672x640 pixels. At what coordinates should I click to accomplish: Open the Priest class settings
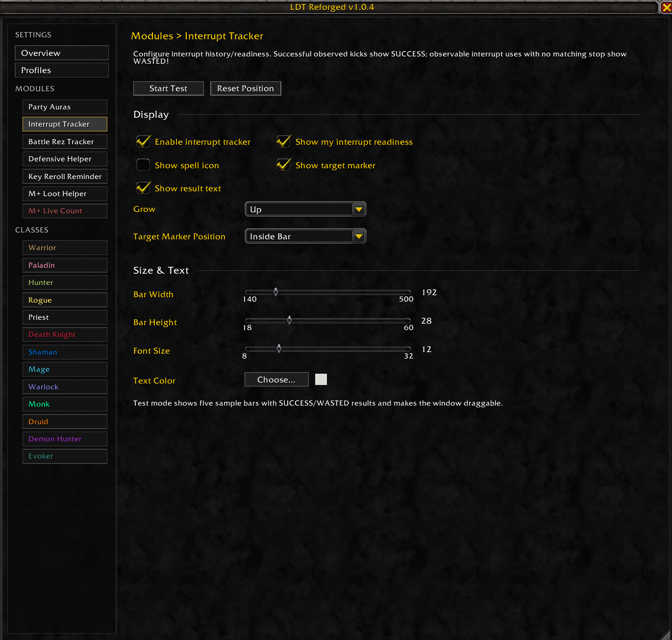(65, 317)
